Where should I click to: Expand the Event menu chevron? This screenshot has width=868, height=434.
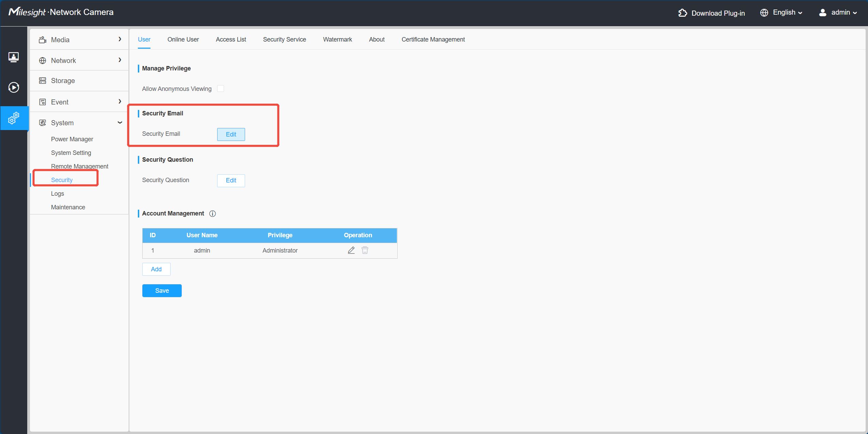(120, 101)
